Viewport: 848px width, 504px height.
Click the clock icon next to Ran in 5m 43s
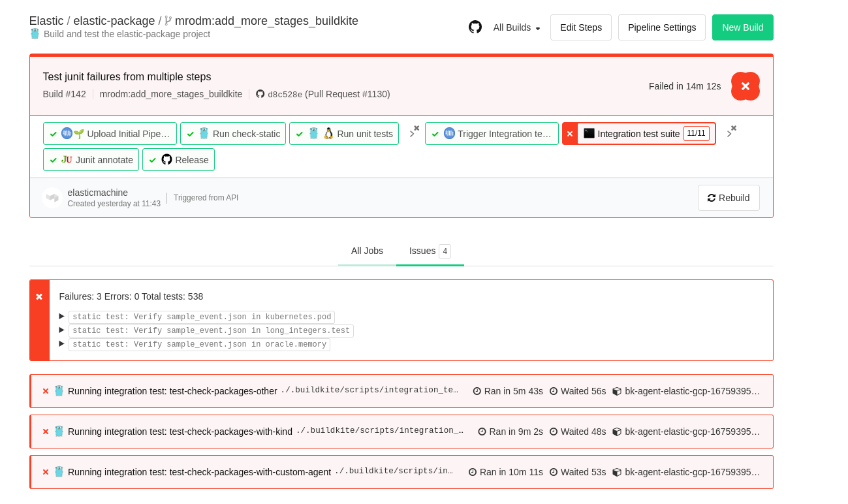477,391
